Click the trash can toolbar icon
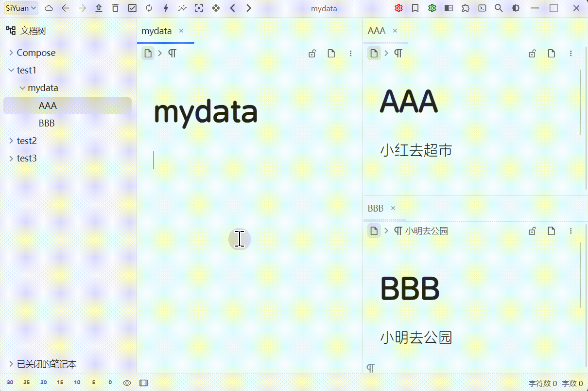Screen dimensions: 588x391 [115, 8]
